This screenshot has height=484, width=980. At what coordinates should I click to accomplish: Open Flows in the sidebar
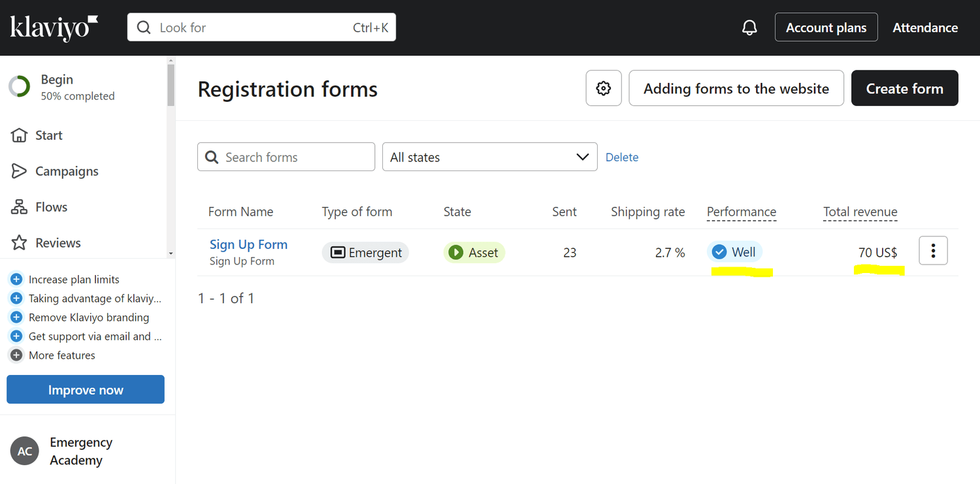(x=51, y=207)
